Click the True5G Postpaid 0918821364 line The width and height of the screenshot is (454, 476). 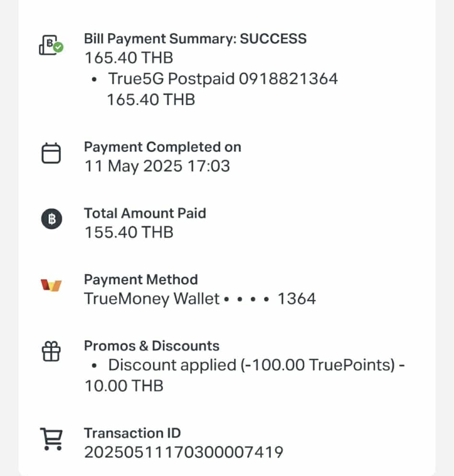[x=223, y=79]
